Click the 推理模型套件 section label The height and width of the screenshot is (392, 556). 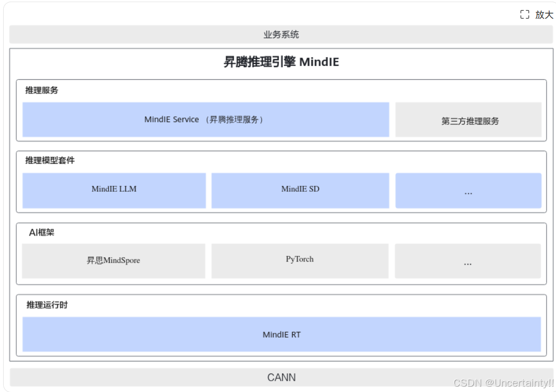click(50, 160)
